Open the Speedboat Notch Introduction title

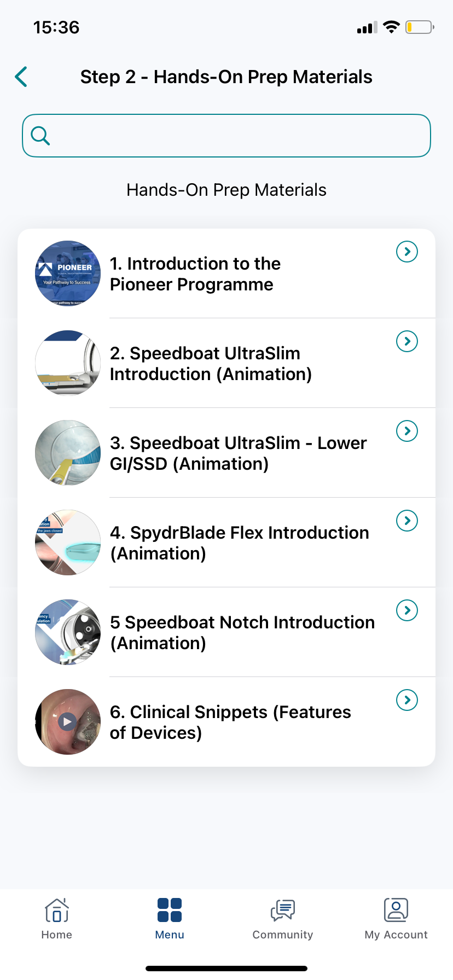coord(242,633)
